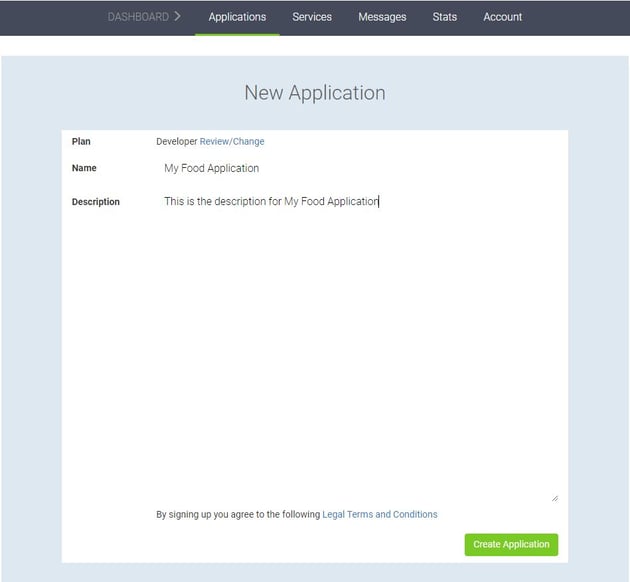
Task: Click the Review/Change plan link
Action: (x=232, y=141)
